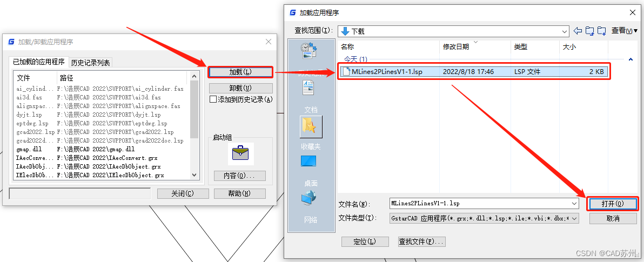The image size is (644, 262).
Task: Click the up one level folder icon
Action: [590, 31]
